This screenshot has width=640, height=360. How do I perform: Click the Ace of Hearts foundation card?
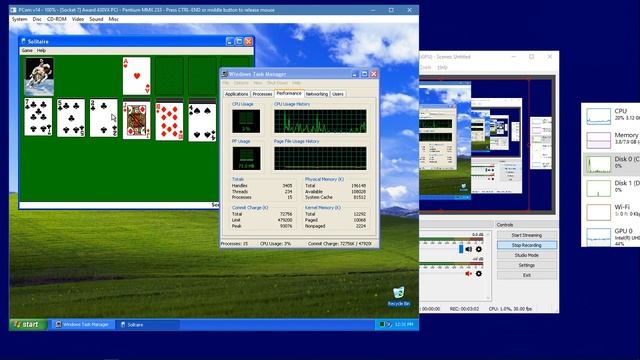136,76
